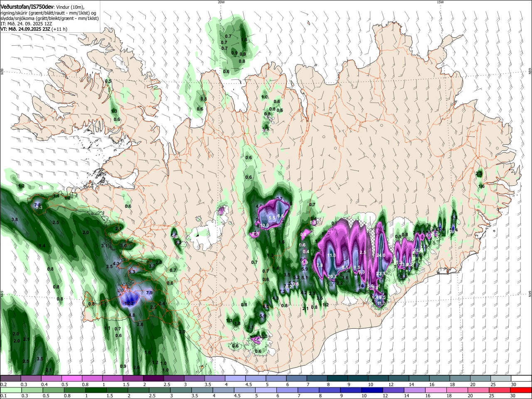Image resolution: width=532 pixels, height=399 pixels.
Task: Click the upper legend swatch between 0.5 and 0.8
Action: point(72,379)
